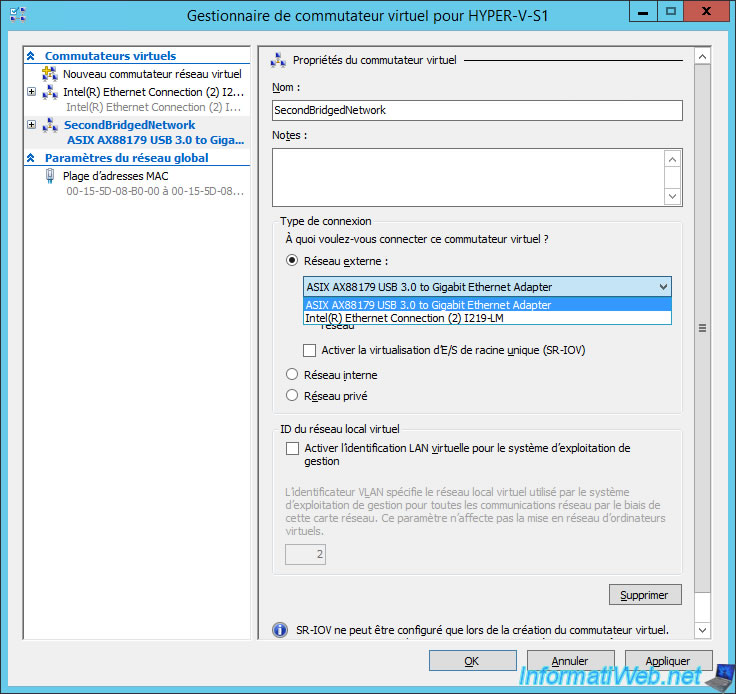
Task: Collapse the Commutateurs virtuels section chevron
Action: [31, 56]
